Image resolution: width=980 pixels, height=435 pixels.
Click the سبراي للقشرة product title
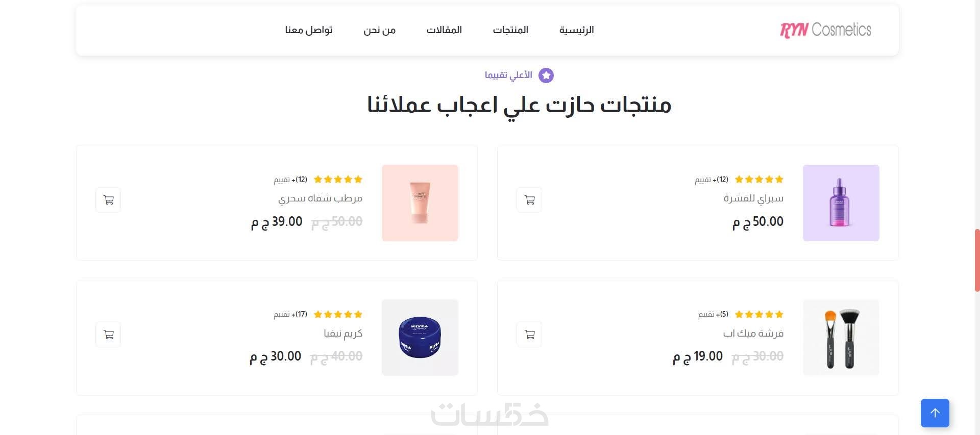[753, 198]
